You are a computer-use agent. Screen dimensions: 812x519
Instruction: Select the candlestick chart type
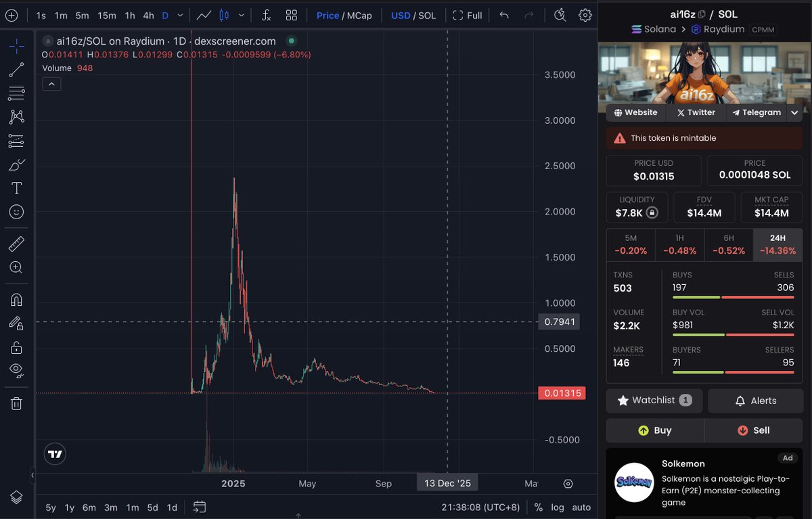[225, 15]
